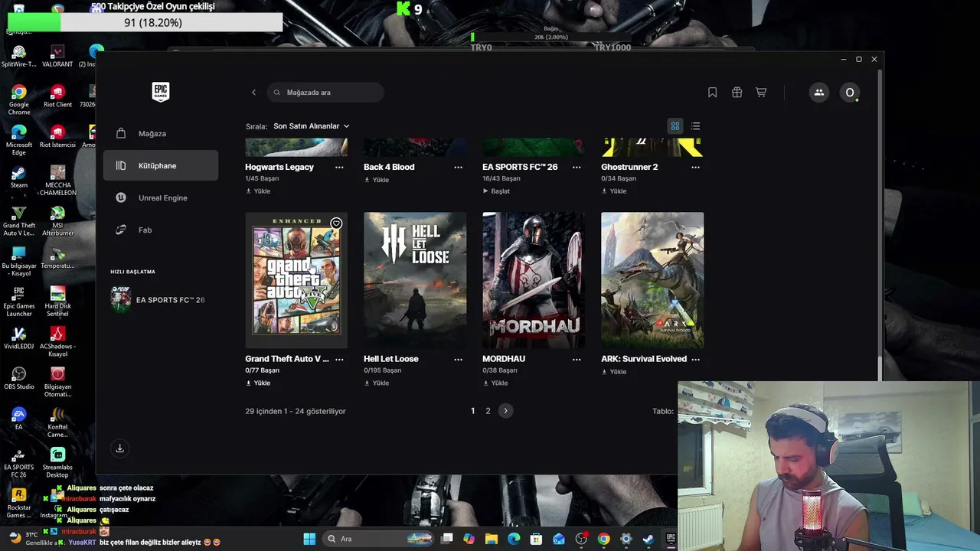Go to library page 2
Image resolution: width=980 pixels, height=551 pixels.
(488, 411)
